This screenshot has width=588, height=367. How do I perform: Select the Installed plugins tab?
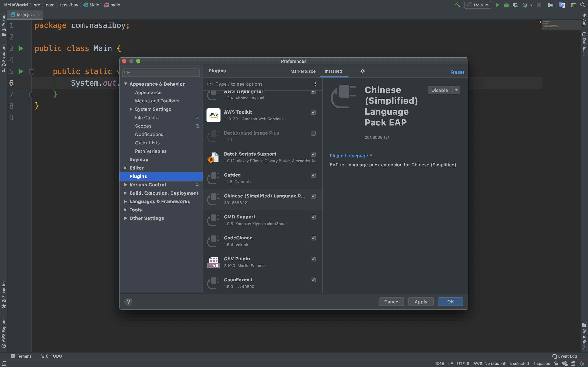(333, 71)
